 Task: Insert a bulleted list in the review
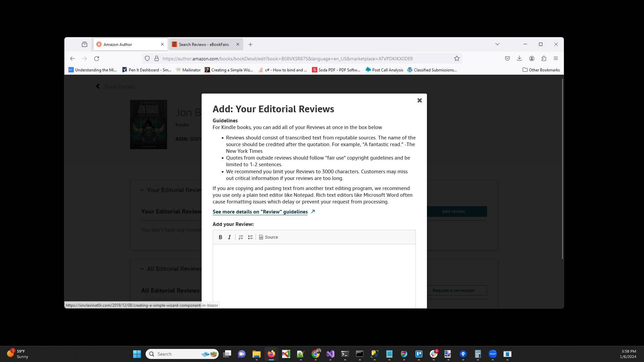click(250, 237)
